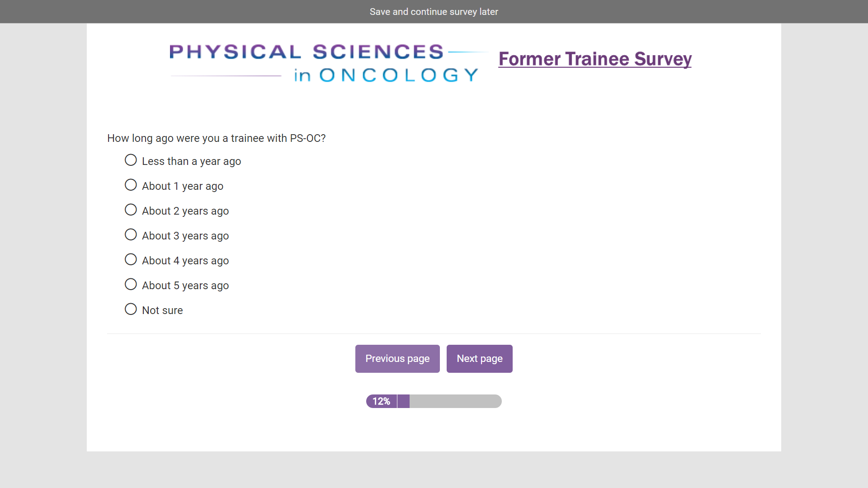
Task: Choose the "About 1 year ago" radio circle
Action: click(131, 185)
